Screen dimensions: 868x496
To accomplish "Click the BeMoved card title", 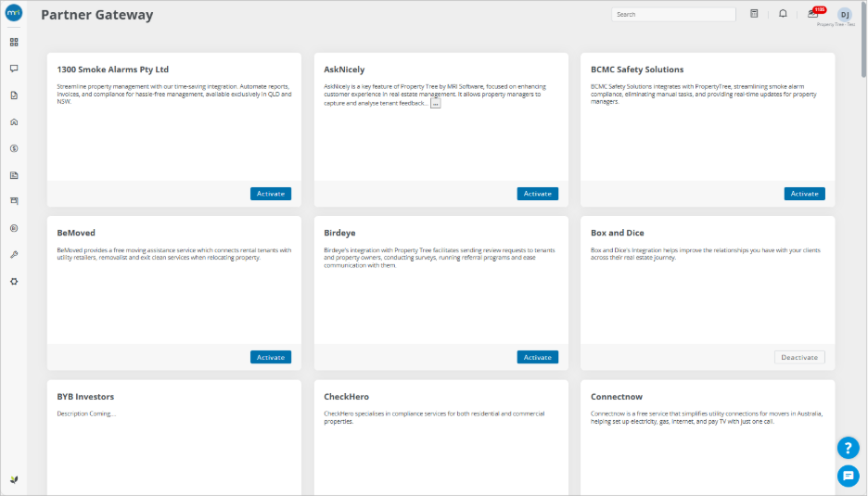I will [x=76, y=233].
